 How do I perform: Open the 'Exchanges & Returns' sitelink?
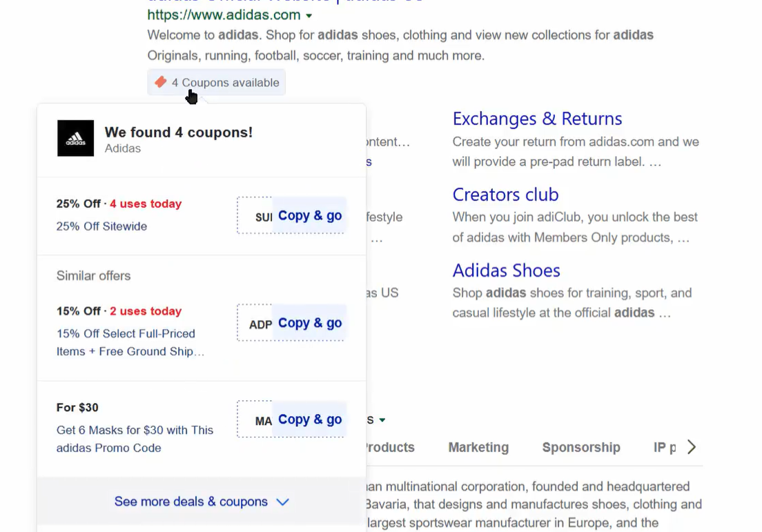coord(537,119)
